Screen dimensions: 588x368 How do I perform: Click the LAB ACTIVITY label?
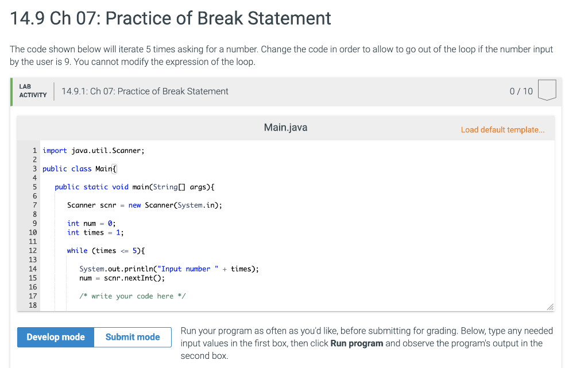tap(33, 91)
